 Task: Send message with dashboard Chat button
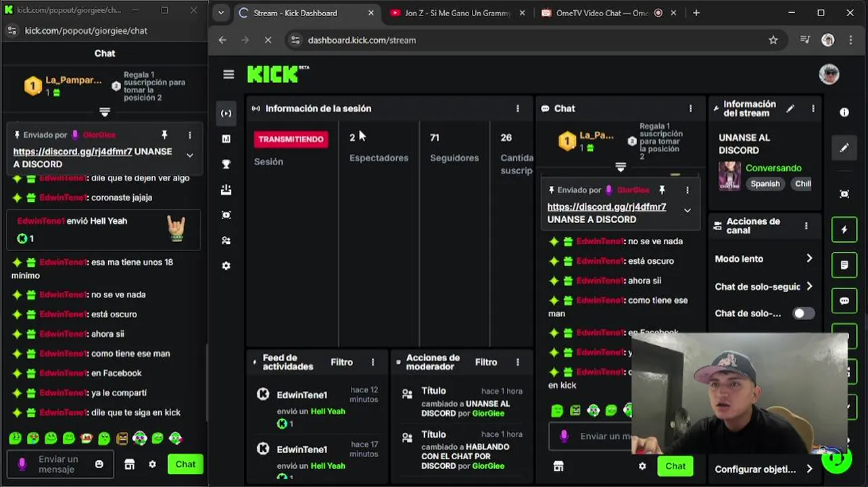[675, 466]
